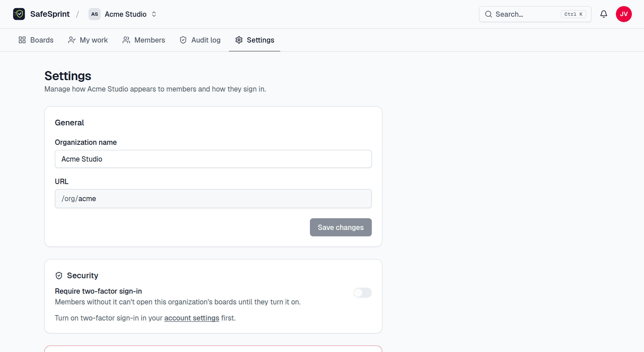The image size is (644, 352).
Task: Click the Organization name label
Action: (86, 142)
